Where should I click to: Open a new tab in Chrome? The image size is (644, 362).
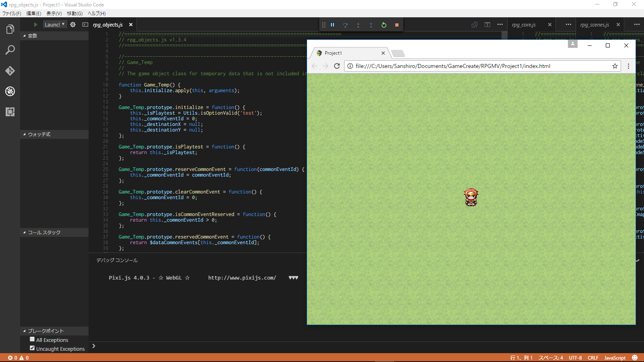click(398, 53)
